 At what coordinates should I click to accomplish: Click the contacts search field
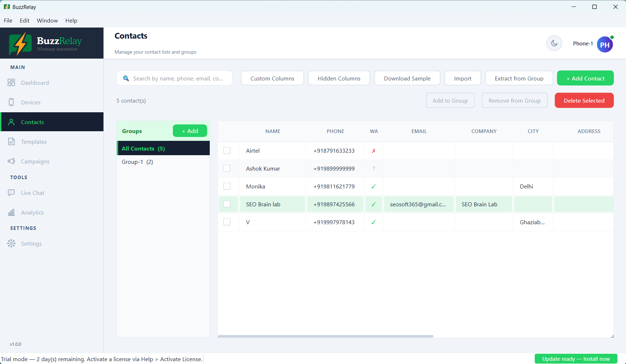click(174, 78)
